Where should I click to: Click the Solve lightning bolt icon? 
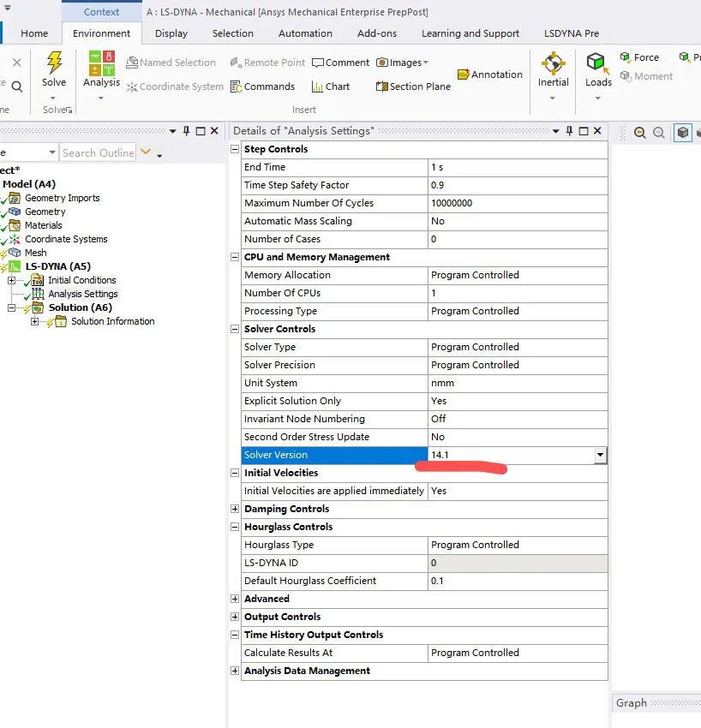click(x=54, y=63)
